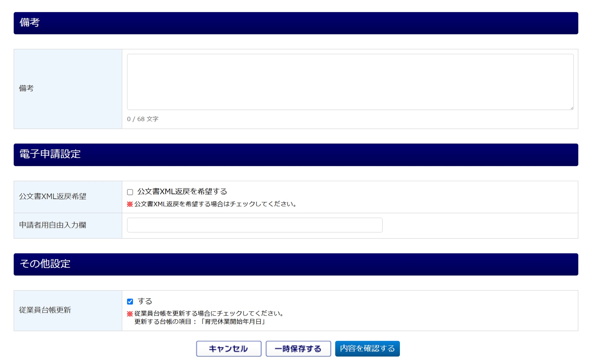
Task: Click the 内容を確認する button
Action: click(x=367, y=349)
